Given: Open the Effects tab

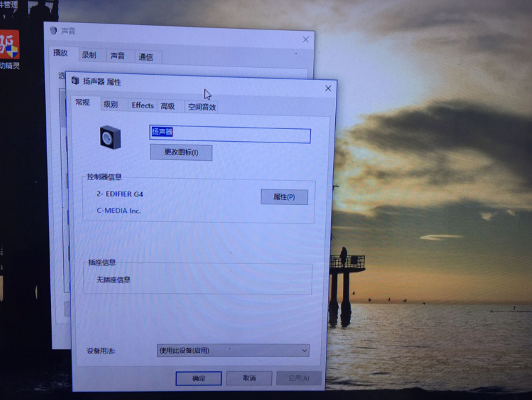Looking at the screenshot, I should pos(142,106).
